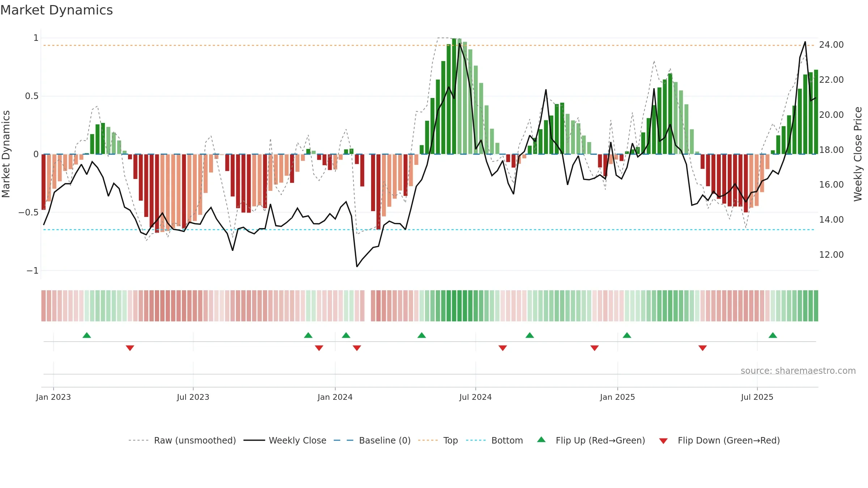
Task: Click the last red flip-down marker in 2025
Action: [703, 348]
